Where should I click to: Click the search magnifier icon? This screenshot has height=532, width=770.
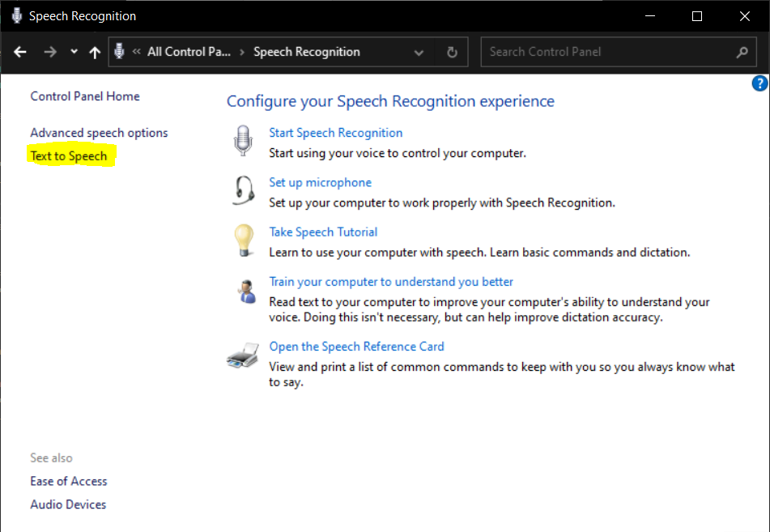click(x=742, y=52)
